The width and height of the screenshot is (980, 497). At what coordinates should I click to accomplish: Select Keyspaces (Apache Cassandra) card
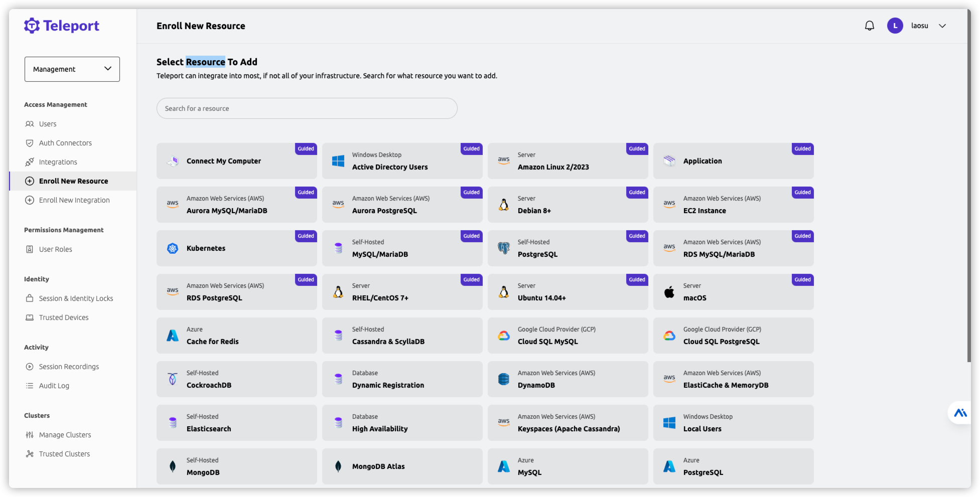(x=568, y=423)
